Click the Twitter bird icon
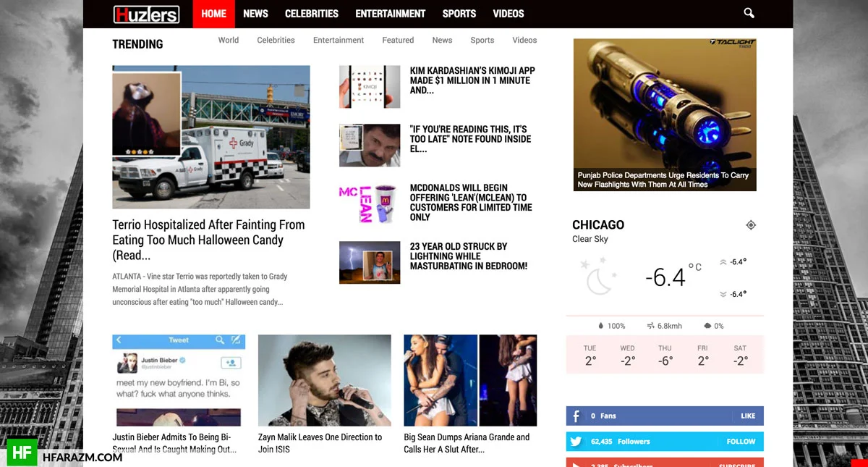This screenshot has width=868, height=467. point(576,441)
